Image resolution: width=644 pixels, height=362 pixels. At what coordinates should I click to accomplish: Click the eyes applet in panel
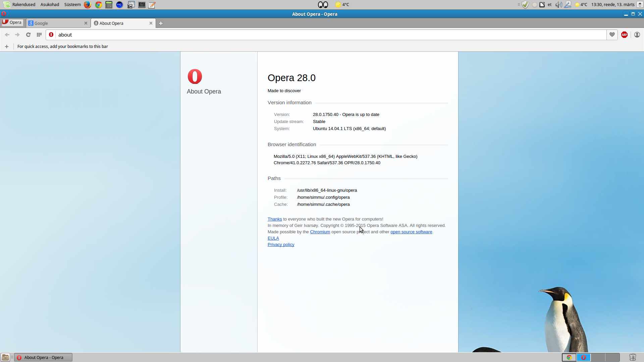323,5
